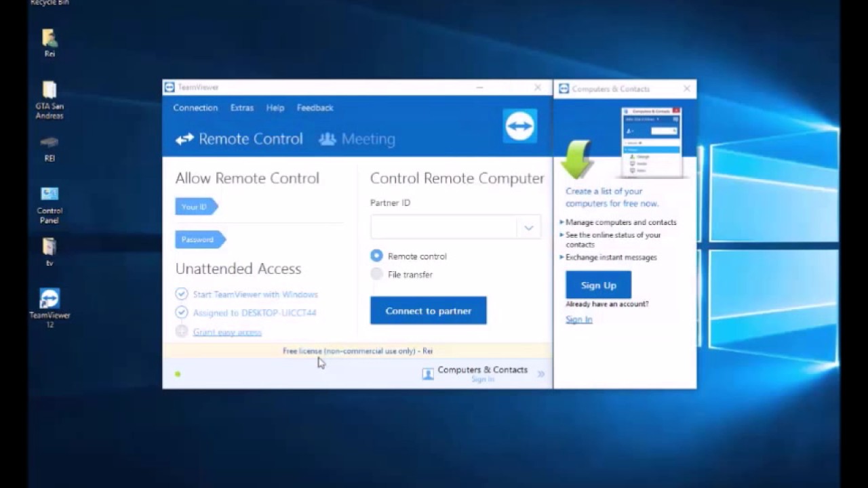Switch to the Meeting tab
Viewport: 868px width, 488px height.
357,139
